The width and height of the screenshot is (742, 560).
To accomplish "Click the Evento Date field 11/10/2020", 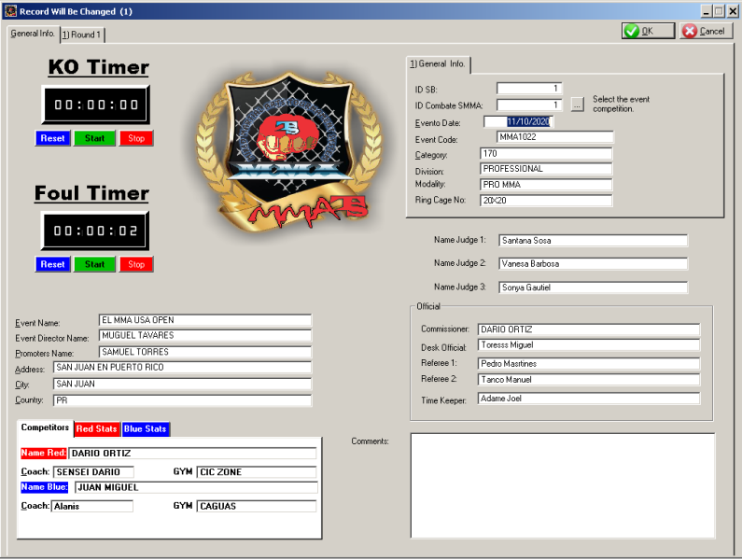I will (519, 121).
